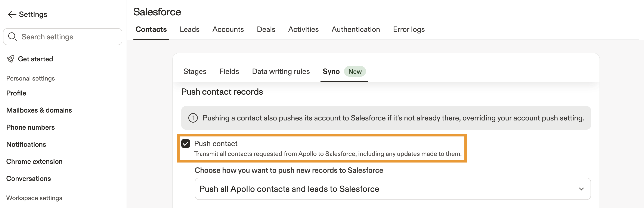Go to Chrome extension settings
644x208 pixels.
pos(34,161)
